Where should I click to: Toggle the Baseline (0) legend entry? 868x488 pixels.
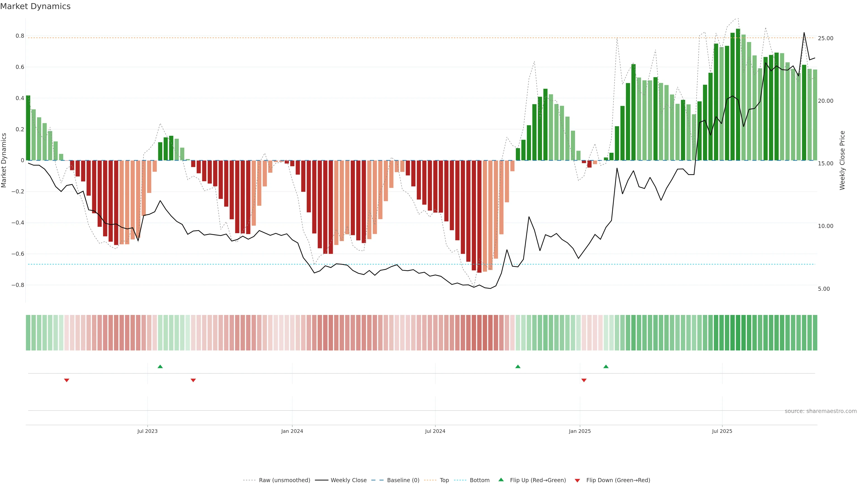(403, 480)
